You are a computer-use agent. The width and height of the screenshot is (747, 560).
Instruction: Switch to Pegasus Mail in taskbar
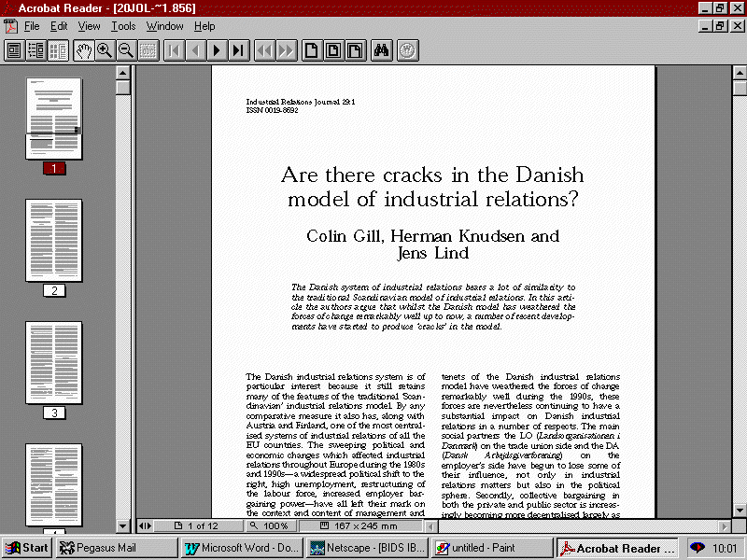pyautogui.click(x=116, y=548)
